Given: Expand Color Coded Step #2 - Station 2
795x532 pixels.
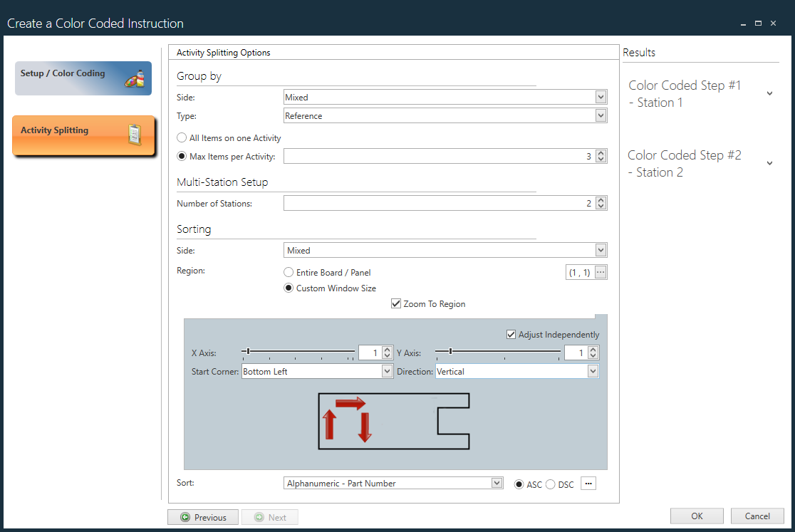Looking at the screenshot, I should [x=769, y=162].
